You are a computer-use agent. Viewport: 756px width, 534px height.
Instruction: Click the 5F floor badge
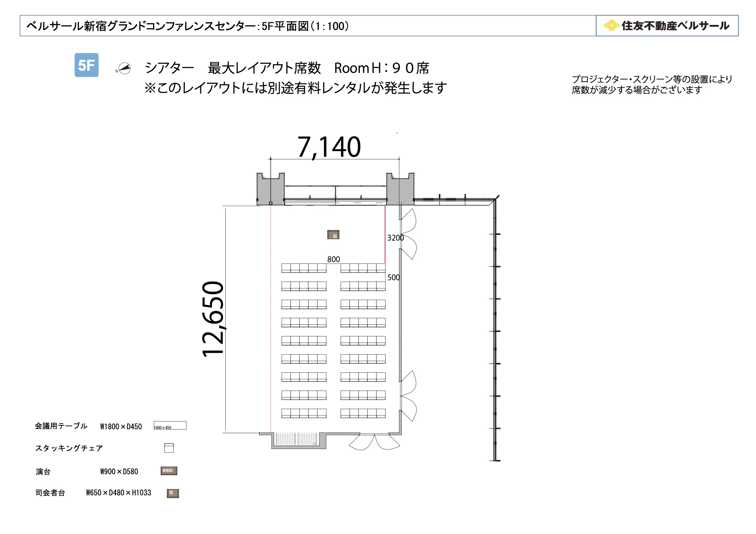[x=87, y=65]
